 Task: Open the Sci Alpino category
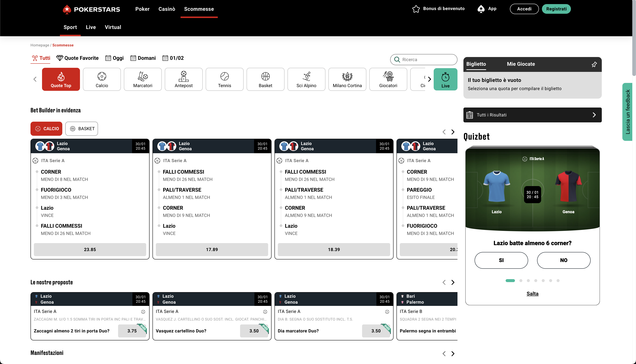[306, 79]
